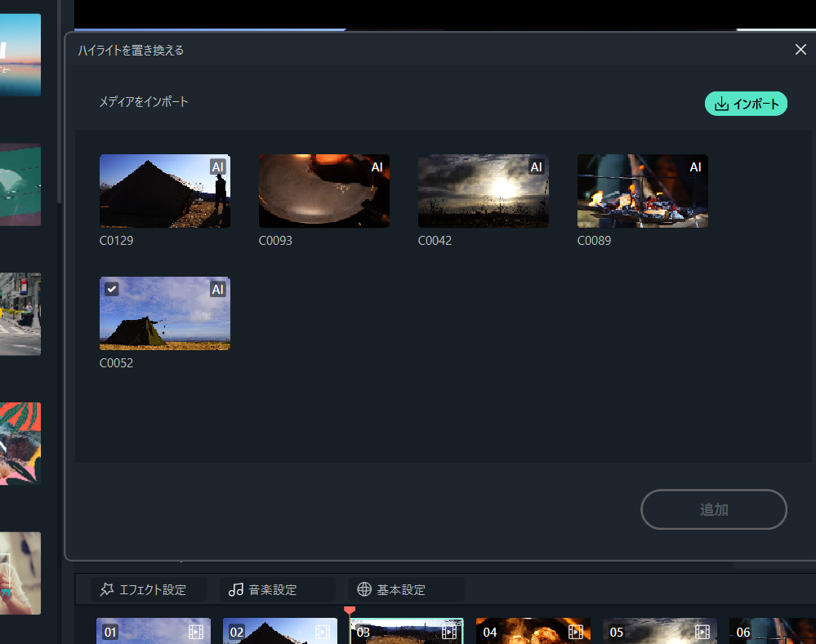
Task: Click the AI badge on C0052
Action: (218, 289)
